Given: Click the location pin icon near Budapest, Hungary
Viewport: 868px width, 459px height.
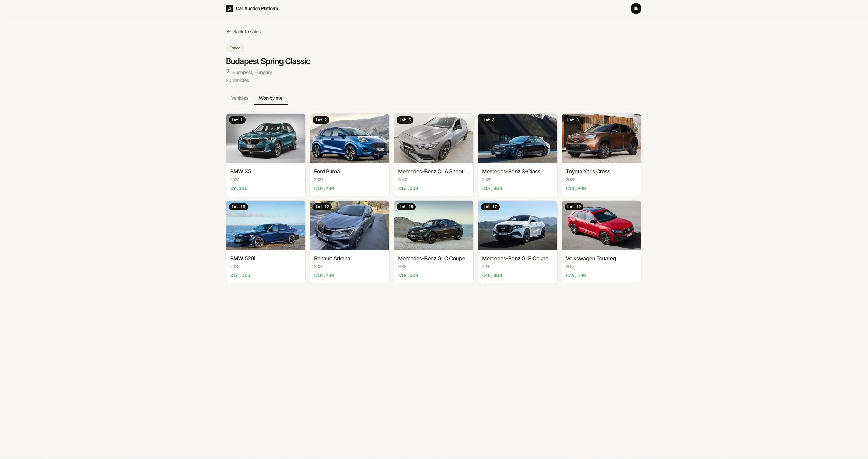Looking at the screenshot, I should (x=228, y=72).
